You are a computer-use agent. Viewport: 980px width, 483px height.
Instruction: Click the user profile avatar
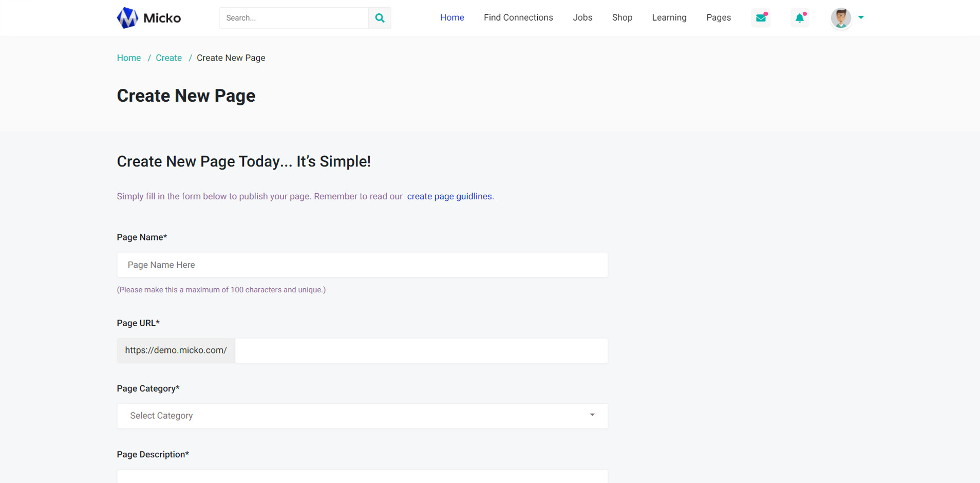(841, 18)
